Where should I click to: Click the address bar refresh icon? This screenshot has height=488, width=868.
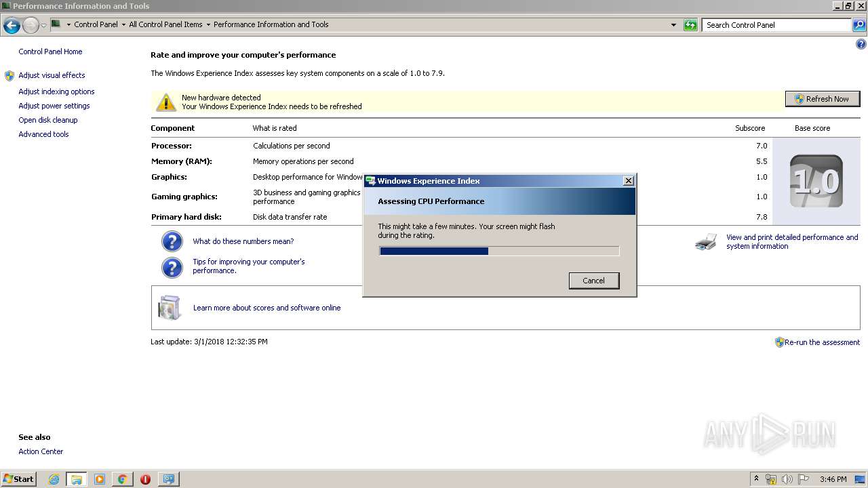click(x=690, y=25)
